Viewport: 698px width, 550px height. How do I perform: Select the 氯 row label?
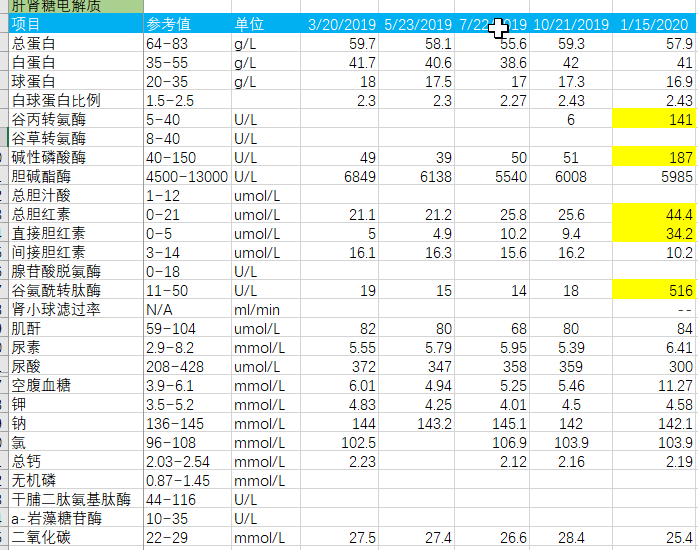pos(19,443)
